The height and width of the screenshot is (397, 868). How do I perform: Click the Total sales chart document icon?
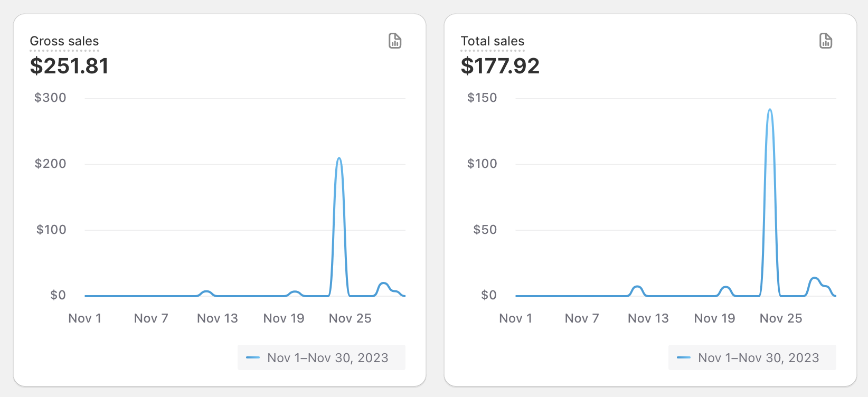(826, 41)
